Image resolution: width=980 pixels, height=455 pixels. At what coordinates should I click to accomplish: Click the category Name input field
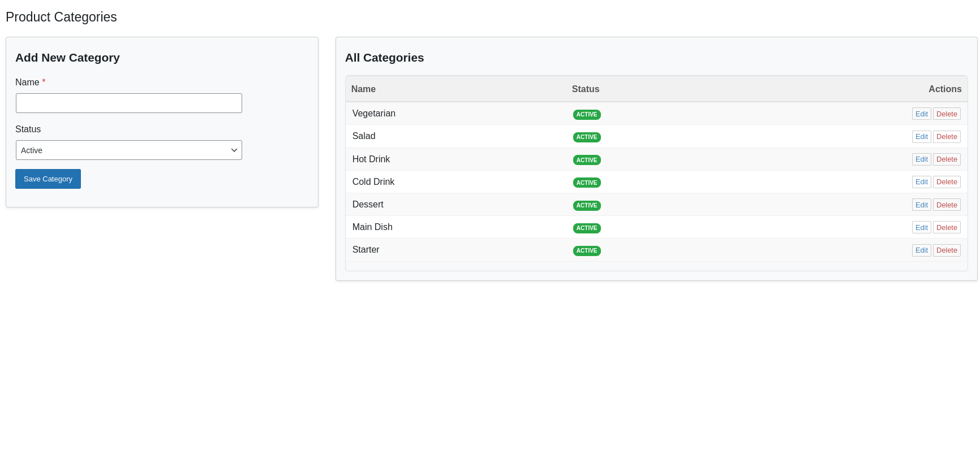coord(128,103)
